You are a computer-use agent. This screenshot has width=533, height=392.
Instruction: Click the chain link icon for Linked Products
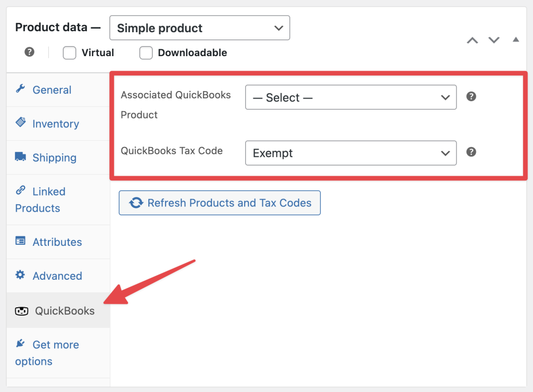coord(20,191)
